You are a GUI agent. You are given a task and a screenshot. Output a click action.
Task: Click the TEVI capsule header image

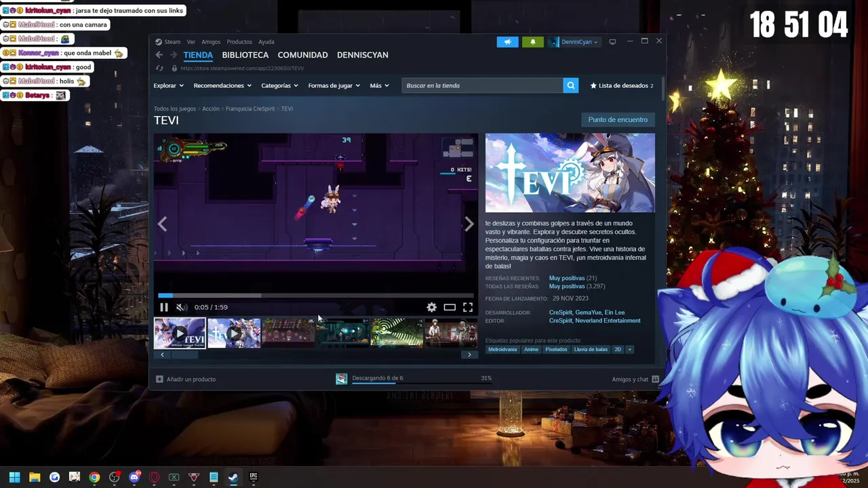[x=570, y=173]
